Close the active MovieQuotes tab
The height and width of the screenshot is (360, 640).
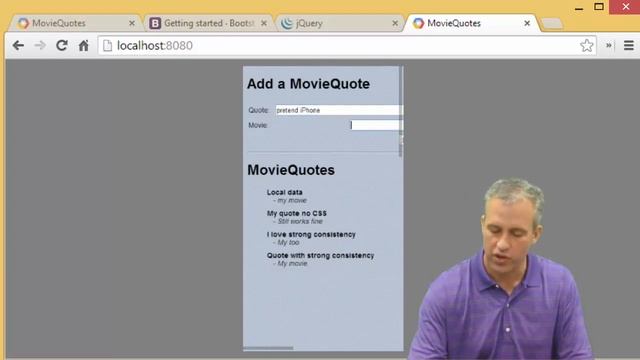click(x=527, y=23)
